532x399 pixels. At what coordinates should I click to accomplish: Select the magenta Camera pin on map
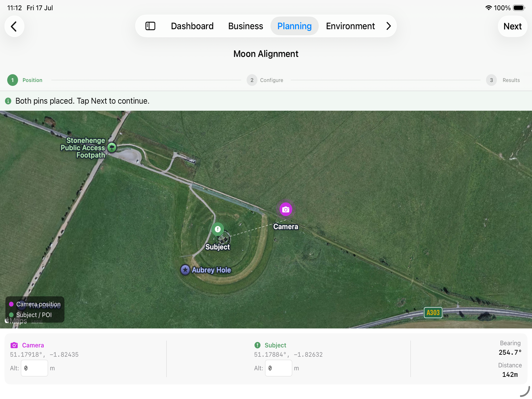click(x=286, y=209)
